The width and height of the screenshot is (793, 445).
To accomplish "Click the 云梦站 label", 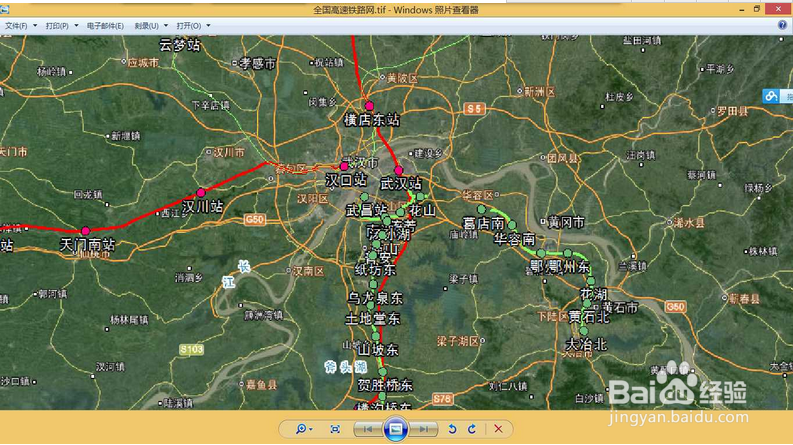I will [x=180, y=45].
